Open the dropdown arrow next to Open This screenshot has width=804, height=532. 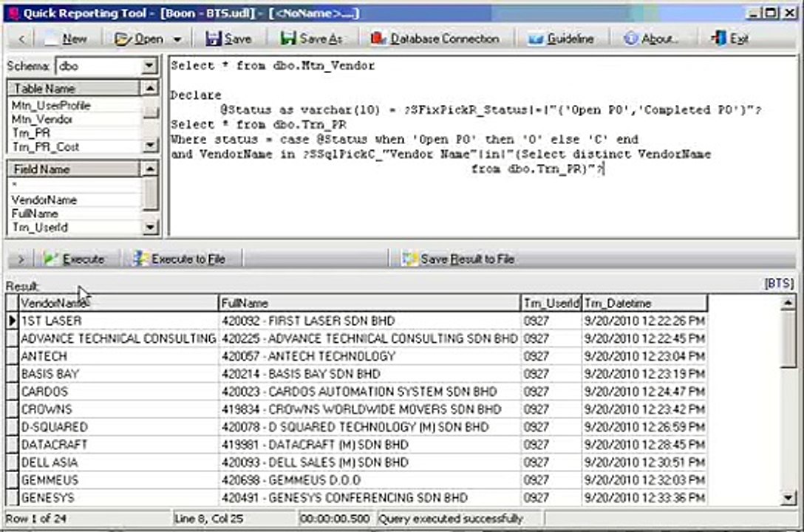pyautogui.click(x=177, y=39)
